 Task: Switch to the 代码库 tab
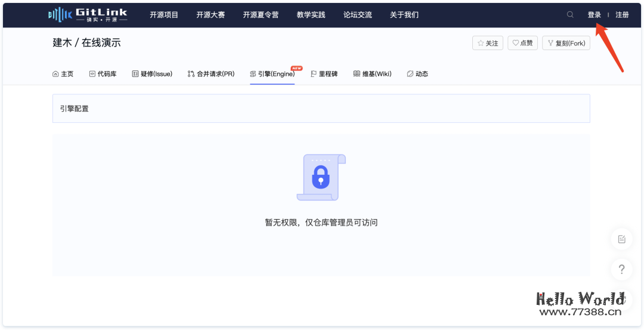pos(103,74)
